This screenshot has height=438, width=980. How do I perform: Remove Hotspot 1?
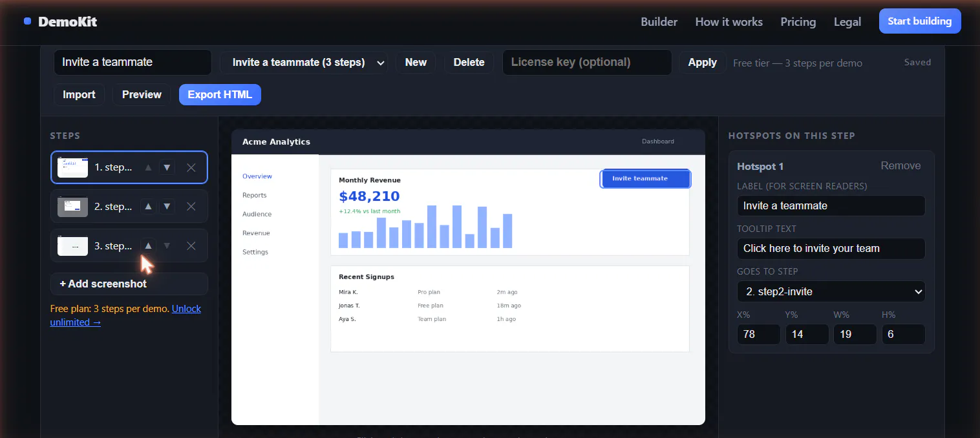[x=900, y=166]
